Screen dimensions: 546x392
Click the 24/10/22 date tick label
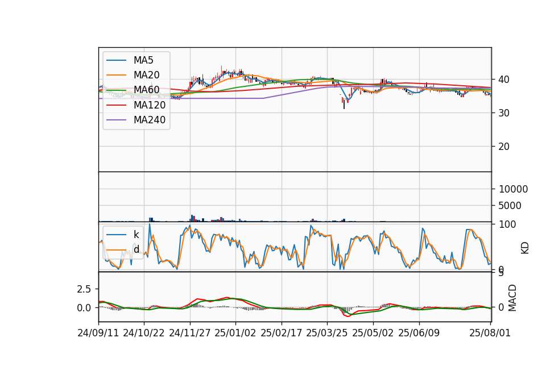(144, 333)
